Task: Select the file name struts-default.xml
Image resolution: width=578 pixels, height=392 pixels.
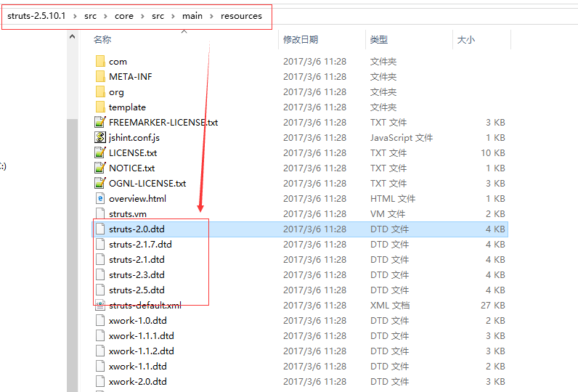Action: pyautogui.click(x=145, y=306)
